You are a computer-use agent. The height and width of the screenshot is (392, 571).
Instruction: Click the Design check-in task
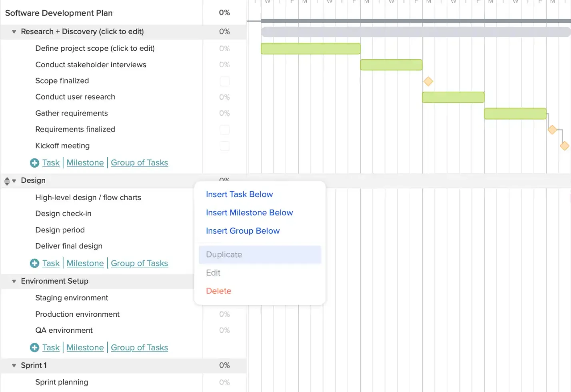(x=63, y=214)
